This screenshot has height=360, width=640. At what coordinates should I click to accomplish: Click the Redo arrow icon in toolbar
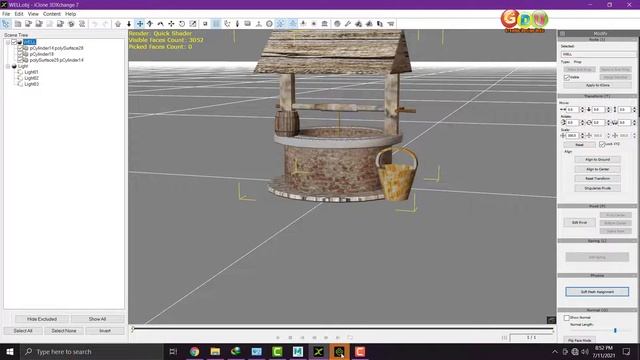106,24
